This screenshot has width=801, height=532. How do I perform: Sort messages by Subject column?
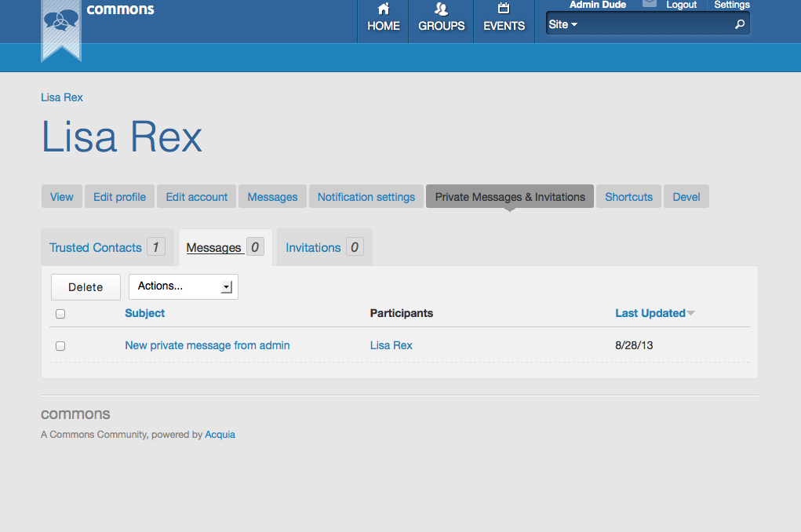tap(144, 313)
